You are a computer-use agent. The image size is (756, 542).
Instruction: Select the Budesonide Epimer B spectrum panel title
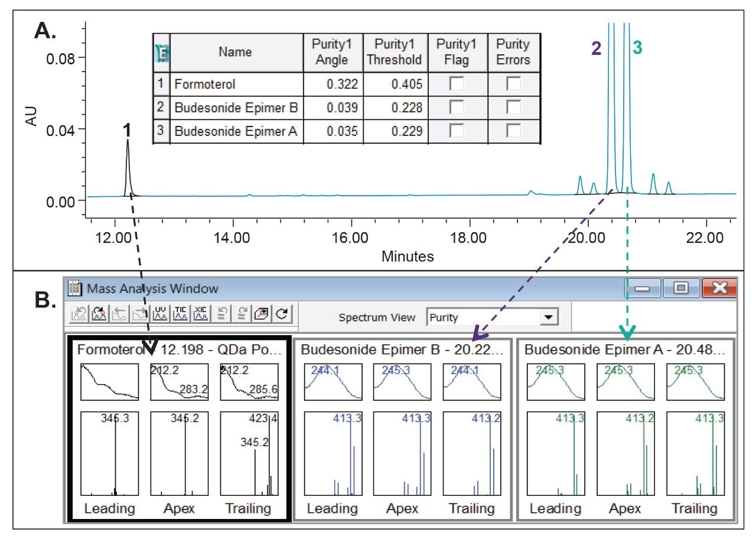(x=402, y=349)
